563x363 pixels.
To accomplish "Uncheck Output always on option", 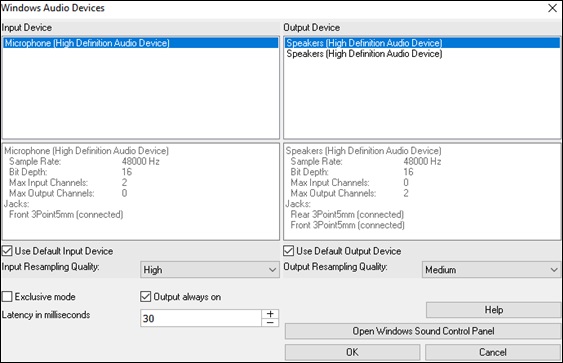I will click(x=145, y=297).
